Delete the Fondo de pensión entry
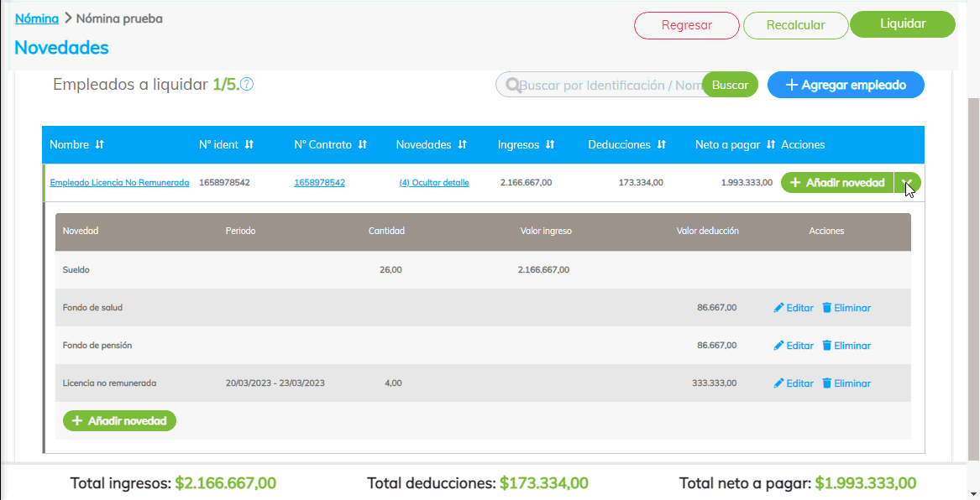 846,346
